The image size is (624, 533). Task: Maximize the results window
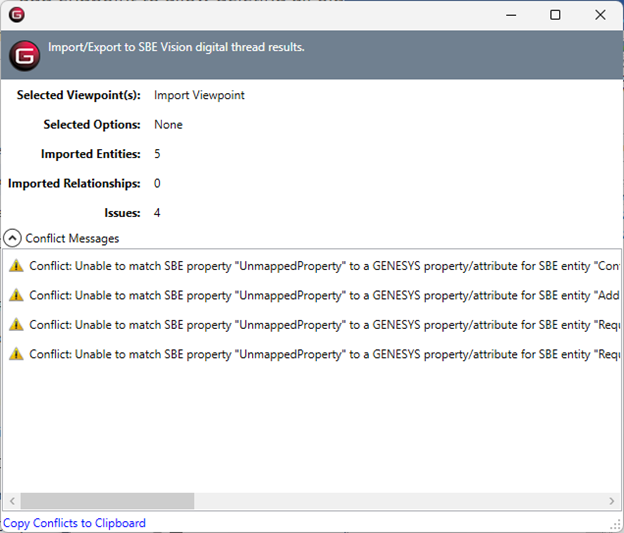coord(555,15)
